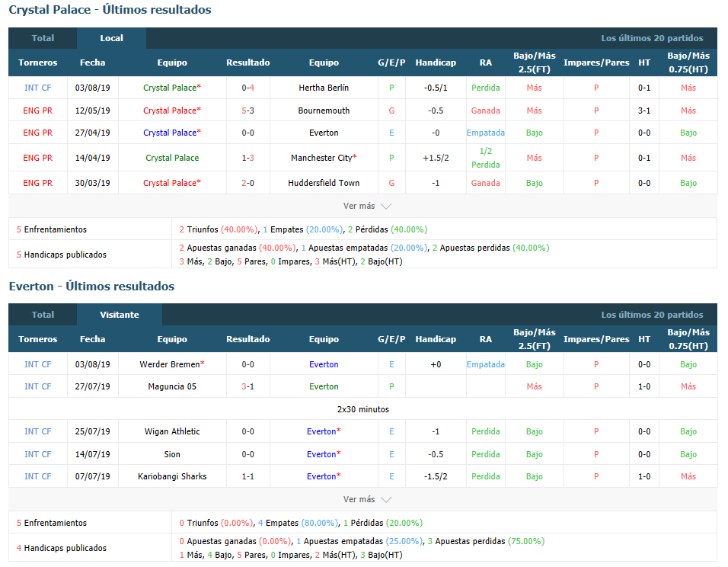This screenshot has width=728, height=567.
Task: Click Crystal Palace - Últimos resultados heading
Action: pyautogui.click(x=110, y=10)
